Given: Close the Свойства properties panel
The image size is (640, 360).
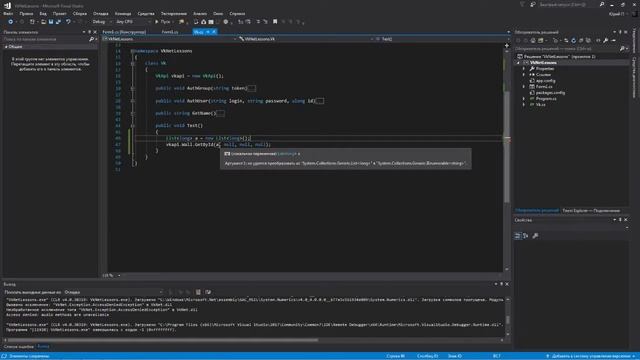Looking at the screenshot, I should pyautogui.click(x=626, y=220).
